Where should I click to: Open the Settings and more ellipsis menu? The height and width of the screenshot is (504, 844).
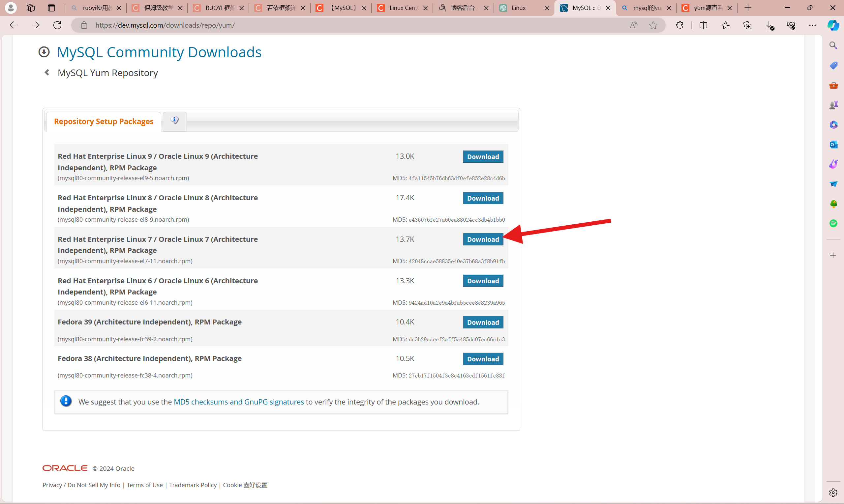812,25
